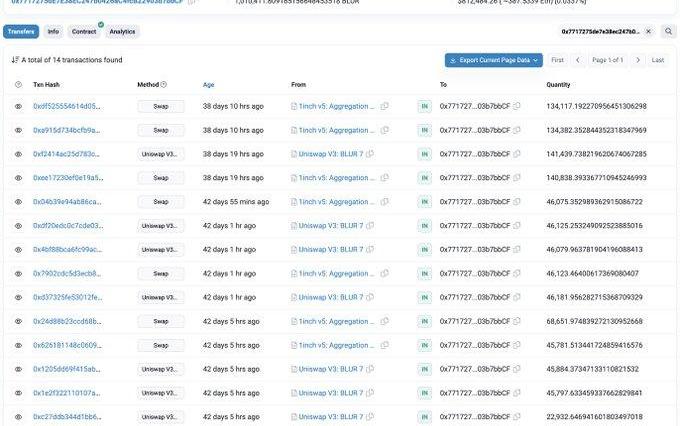Screen dimensions: 680x426
Task: Click the Age column header to toggle format
Action: point(208,85)
